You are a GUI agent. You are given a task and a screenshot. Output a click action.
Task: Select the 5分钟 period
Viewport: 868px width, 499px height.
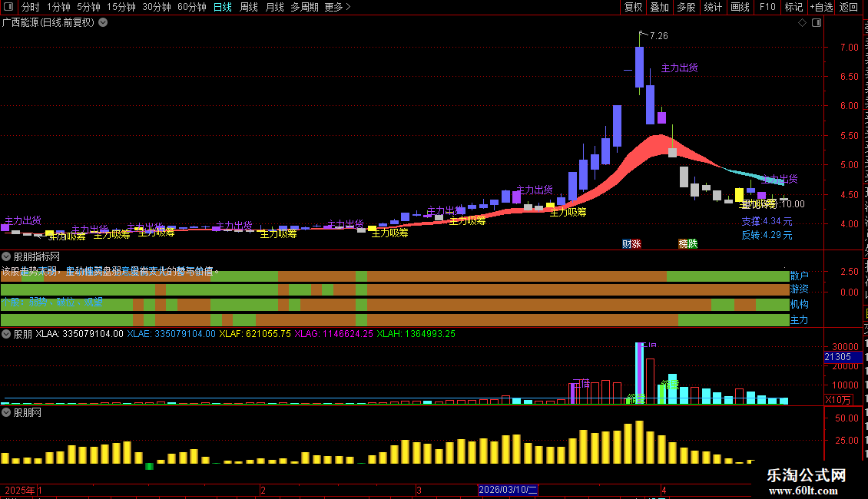(88, 7)
